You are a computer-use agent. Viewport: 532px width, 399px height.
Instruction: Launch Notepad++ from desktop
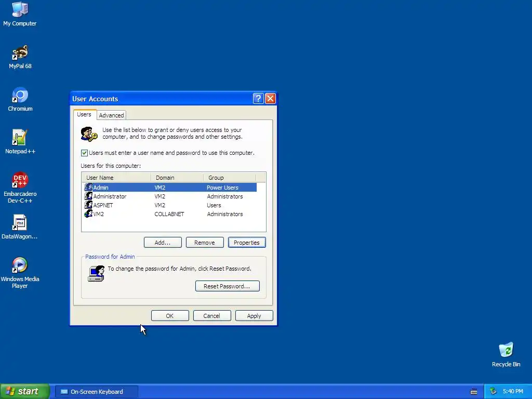tap(20, 142)
